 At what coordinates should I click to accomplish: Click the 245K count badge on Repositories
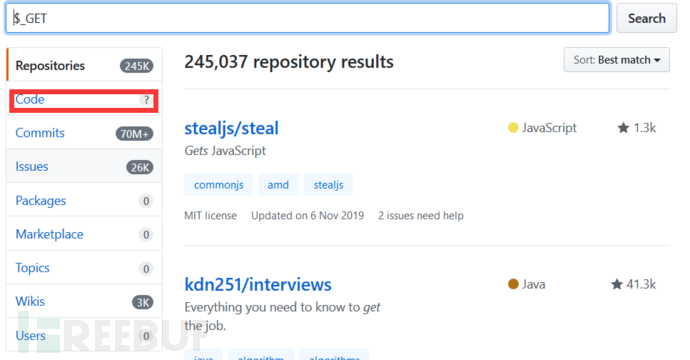136,66
